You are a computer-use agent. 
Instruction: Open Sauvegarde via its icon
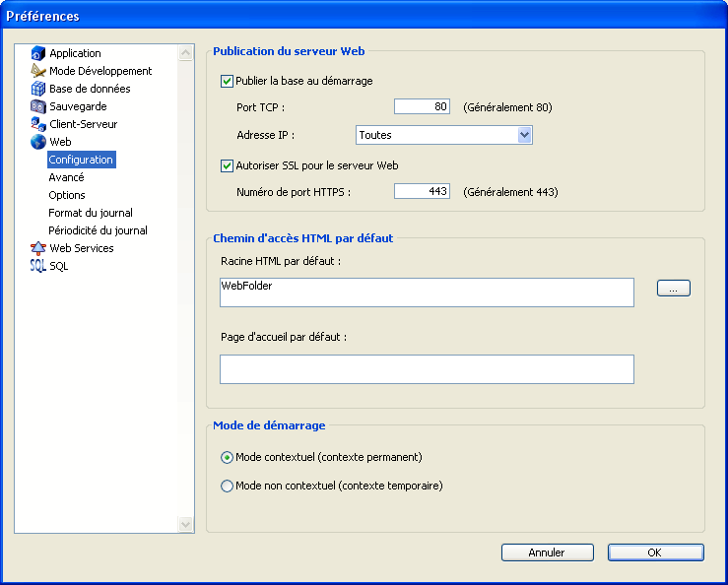[38, 106]
